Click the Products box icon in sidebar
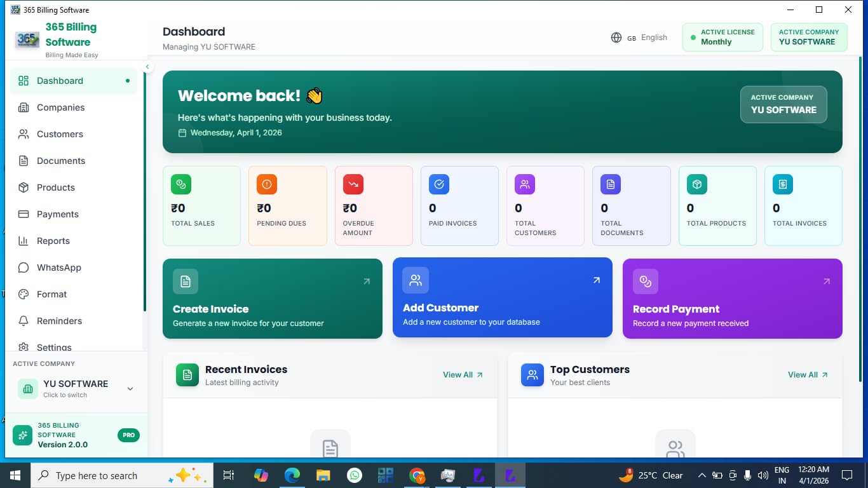868x488 pixels. tap(24, 187)
